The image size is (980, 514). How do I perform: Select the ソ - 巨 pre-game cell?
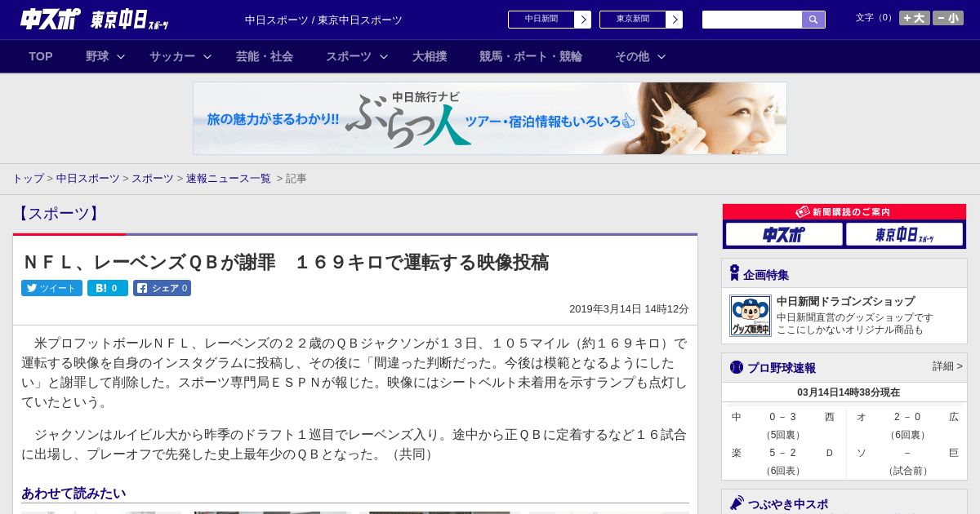pos(907,461)
